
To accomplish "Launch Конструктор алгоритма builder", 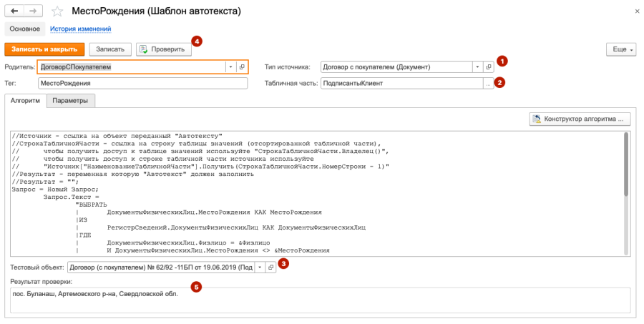I will point(580,118).
